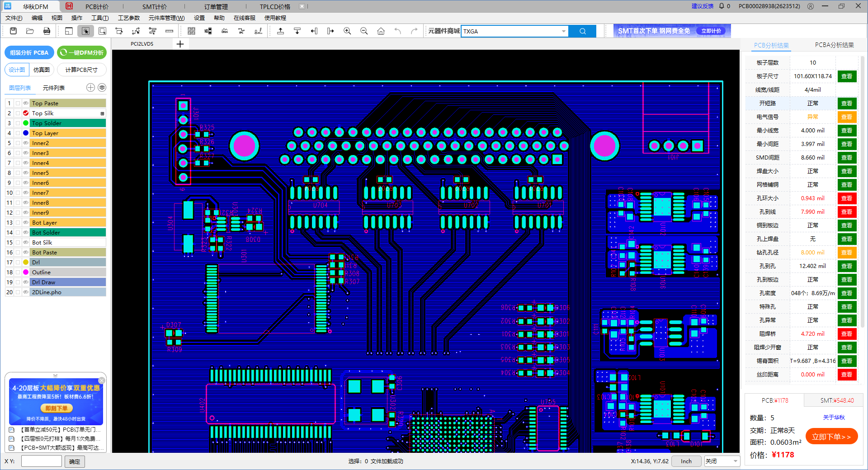Image resolution: width=868 pixels, height=470 pixels.
Task: Expand the Top Silk layer plus box
Action: coord(102,113)
